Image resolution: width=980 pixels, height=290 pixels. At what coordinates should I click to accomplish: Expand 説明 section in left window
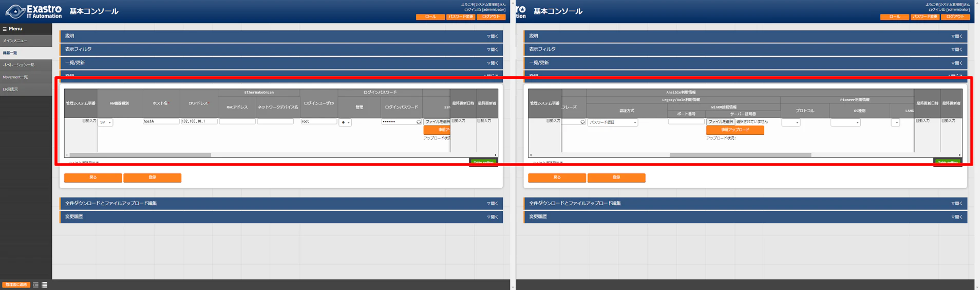coord(281,36)
